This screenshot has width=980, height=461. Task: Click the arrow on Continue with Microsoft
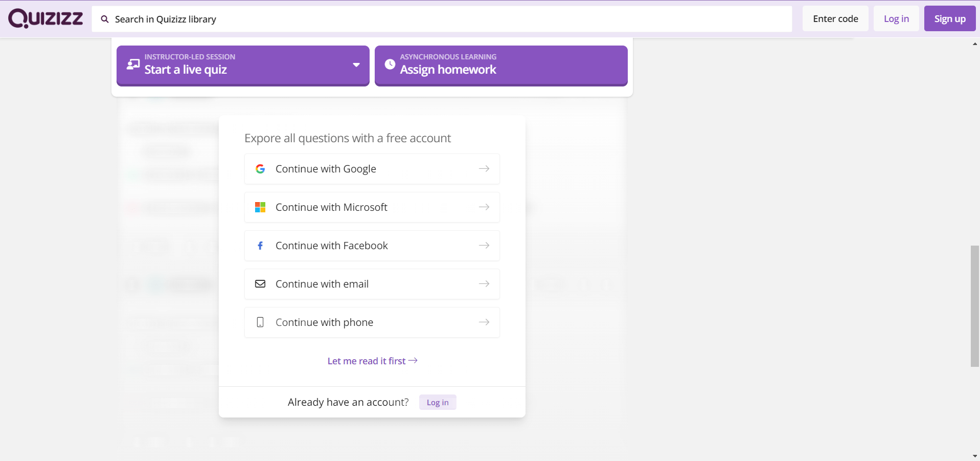tap(484, 207)
